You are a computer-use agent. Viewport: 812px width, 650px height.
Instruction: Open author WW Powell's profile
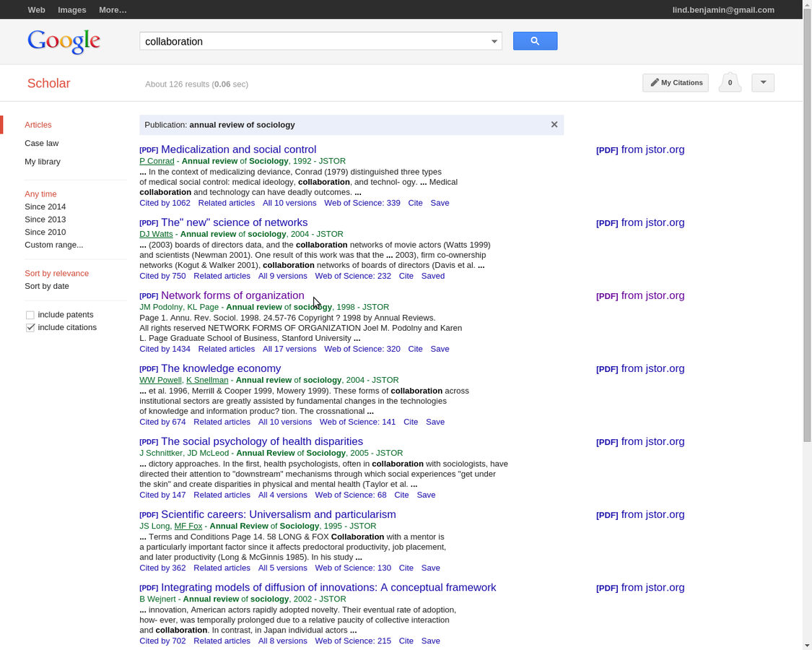160,380
